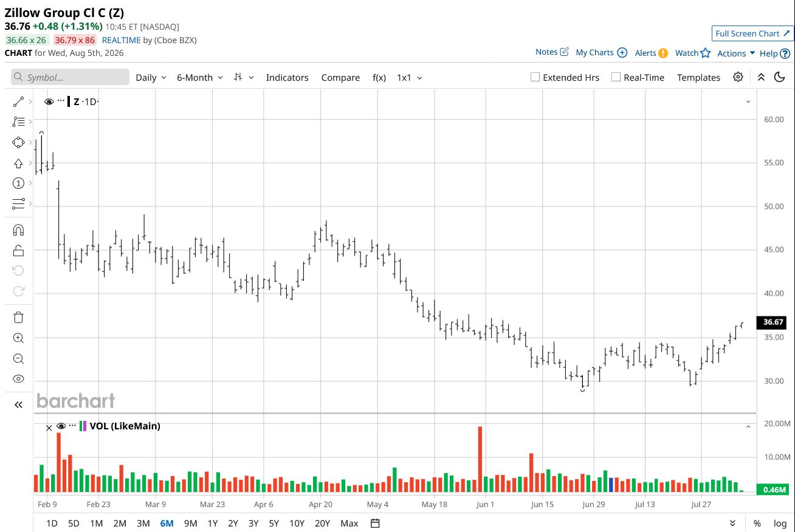Open VOL indicator color settings

point(83,426)
